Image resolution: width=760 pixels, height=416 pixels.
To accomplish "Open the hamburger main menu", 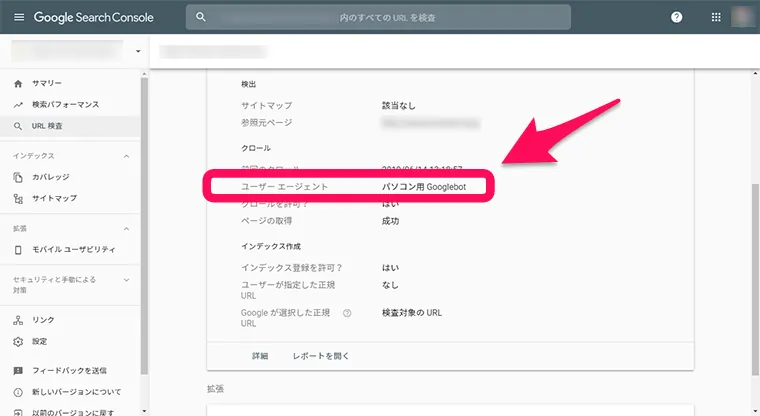I will 19,17.
